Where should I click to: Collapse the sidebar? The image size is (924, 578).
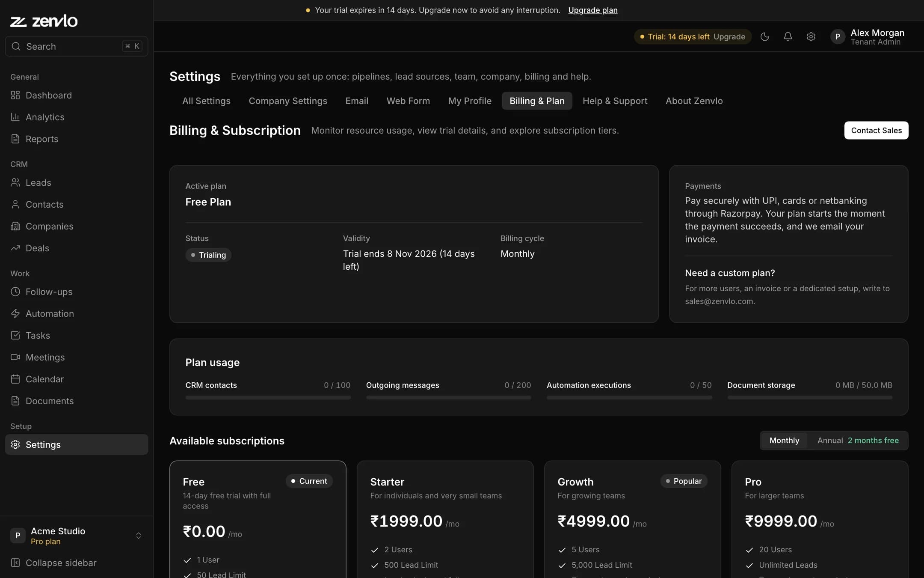(x=77, y=563)
